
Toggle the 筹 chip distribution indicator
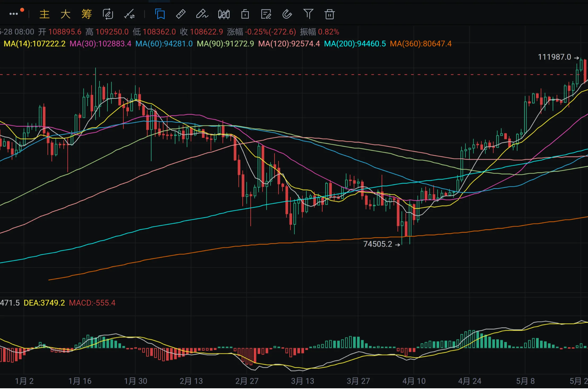[87, 14]
